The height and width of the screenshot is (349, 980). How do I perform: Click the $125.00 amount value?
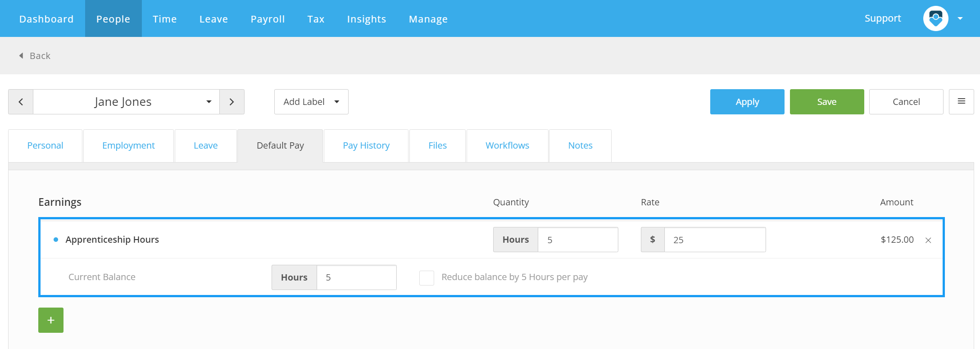tap(897, 240)
